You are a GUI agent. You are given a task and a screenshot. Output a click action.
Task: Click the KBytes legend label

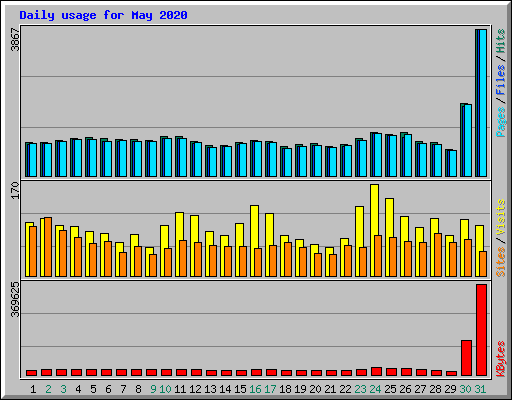pos(501,359)
